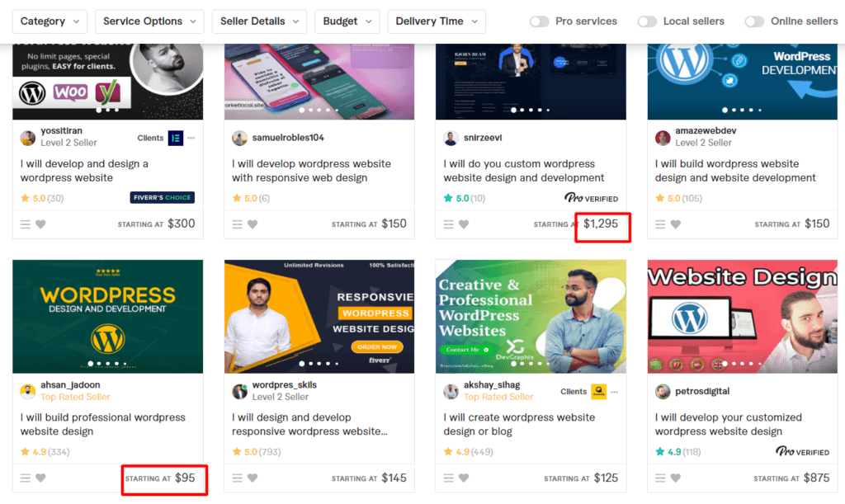Image resolution: width=845 pixels, height=504 pixels.
Task: Open 'I will create wordpress website design or blog'
Action: point(520,424)
